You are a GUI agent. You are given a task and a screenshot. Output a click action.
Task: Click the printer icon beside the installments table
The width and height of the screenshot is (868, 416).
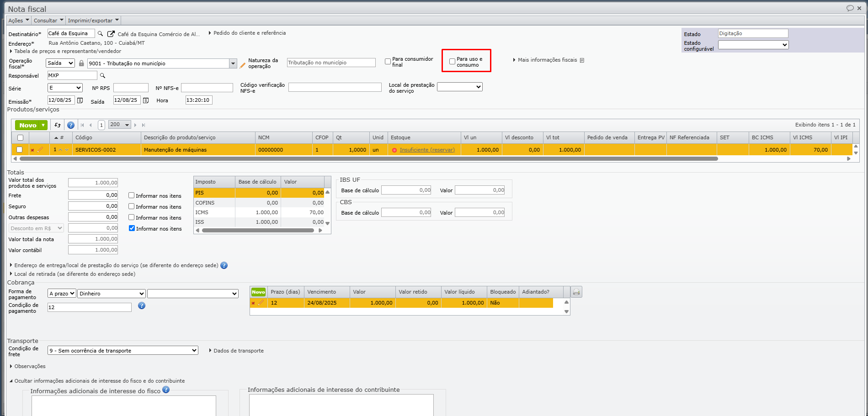576,292
